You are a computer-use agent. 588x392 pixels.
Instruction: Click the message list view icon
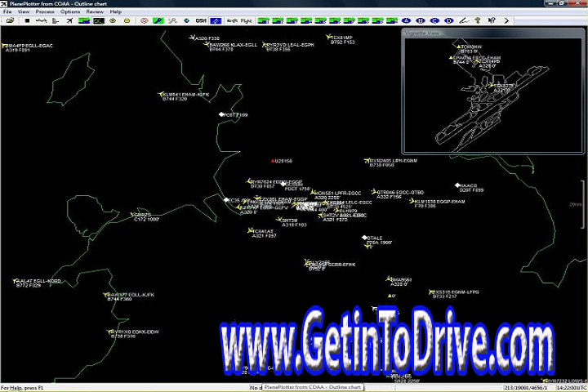tap(56, 20)
